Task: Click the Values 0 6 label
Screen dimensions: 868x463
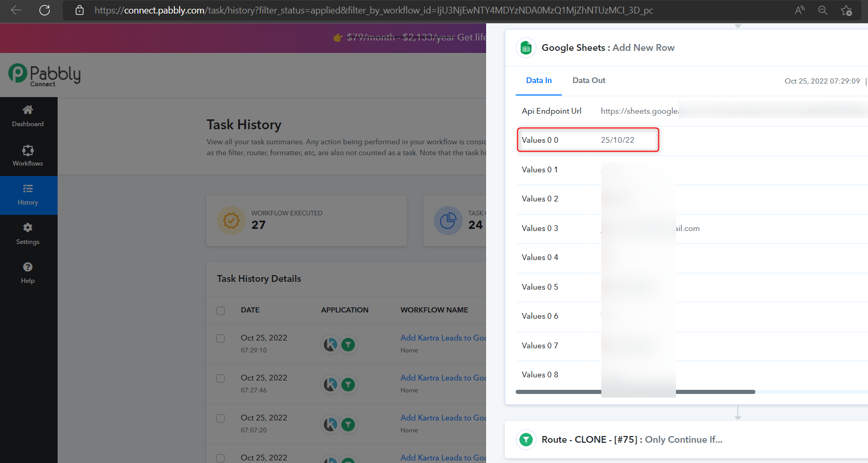Action: [x=540, y=316]
